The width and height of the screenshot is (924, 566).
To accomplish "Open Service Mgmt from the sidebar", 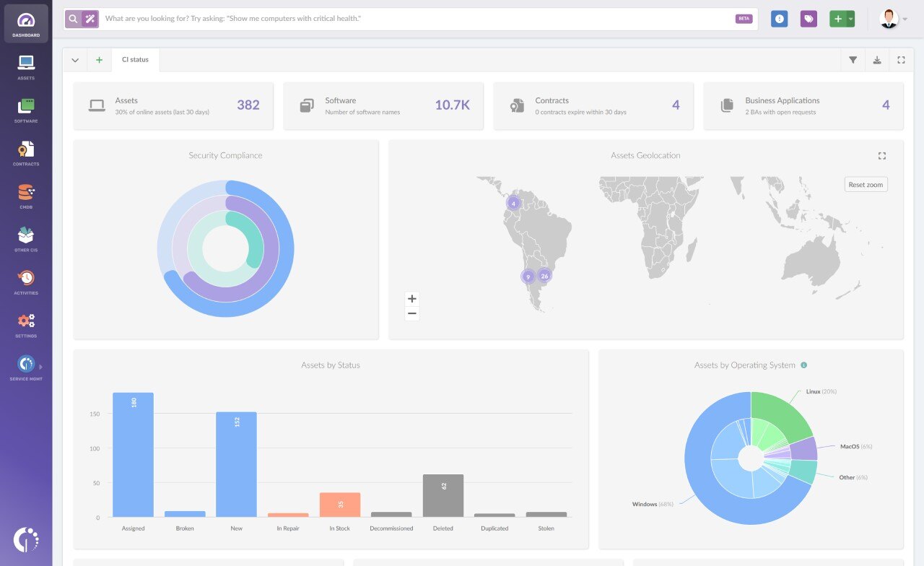I will point(26,367).
